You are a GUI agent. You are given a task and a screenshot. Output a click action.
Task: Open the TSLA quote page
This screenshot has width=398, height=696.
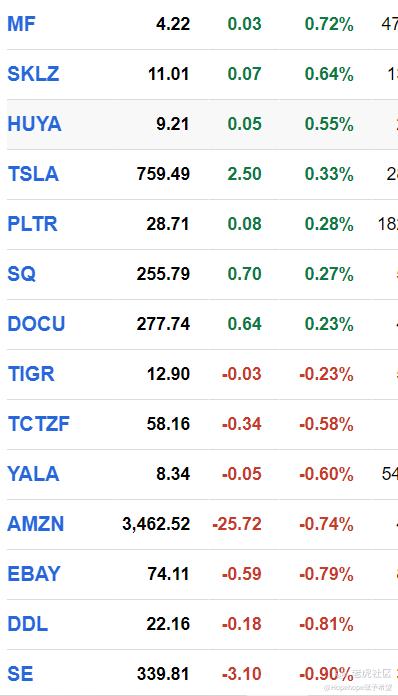[x=33, y=174]
